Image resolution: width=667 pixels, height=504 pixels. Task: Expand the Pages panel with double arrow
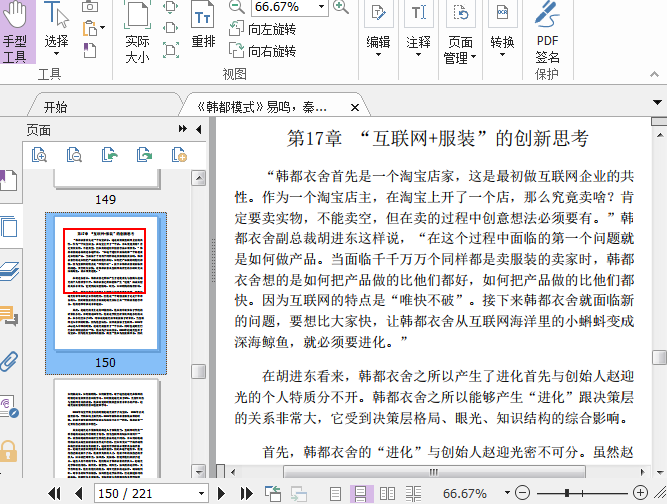tap(183, 129)
